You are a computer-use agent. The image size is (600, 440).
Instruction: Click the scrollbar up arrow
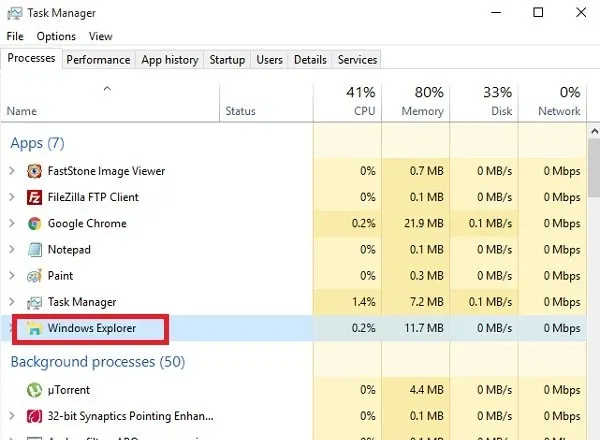pos(594,131)
